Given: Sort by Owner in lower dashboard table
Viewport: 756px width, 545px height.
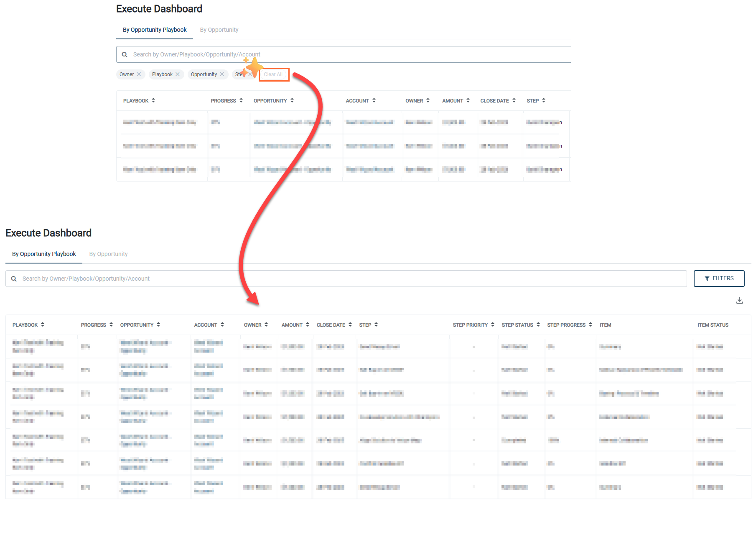Looking at the screenshot, I should tap(266, 325).
